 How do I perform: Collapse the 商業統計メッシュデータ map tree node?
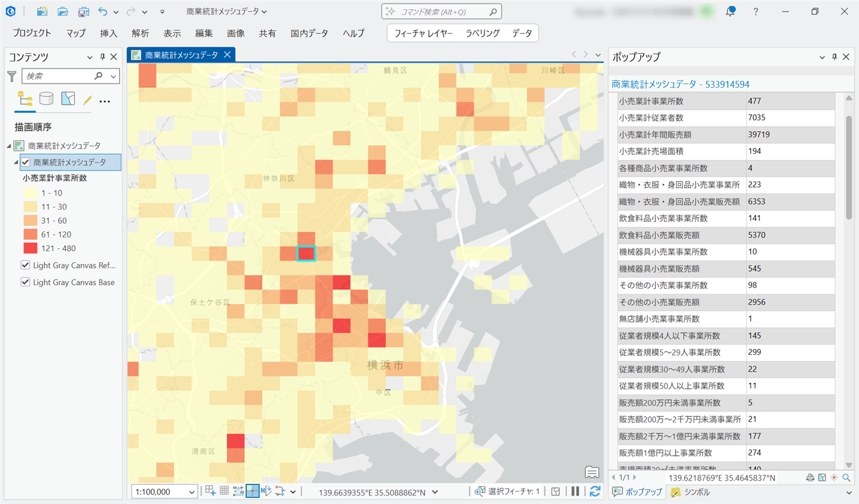point(9,146)
